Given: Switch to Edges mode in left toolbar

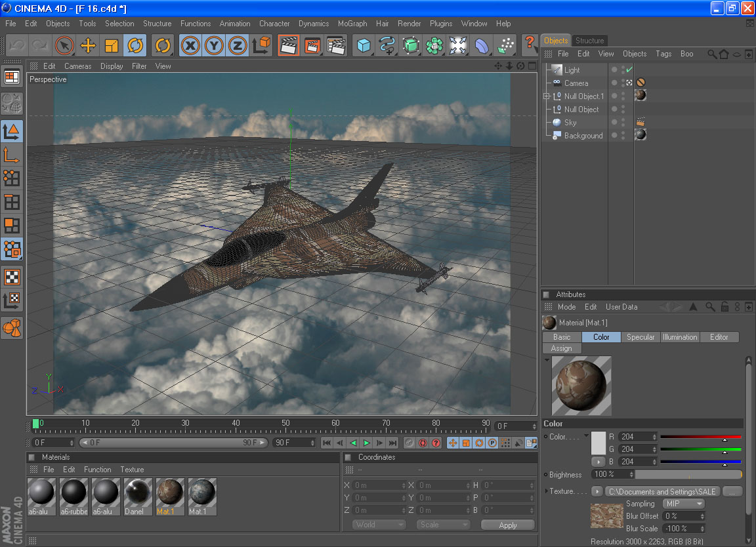Looking at the screenshot, I should (12, 202).
